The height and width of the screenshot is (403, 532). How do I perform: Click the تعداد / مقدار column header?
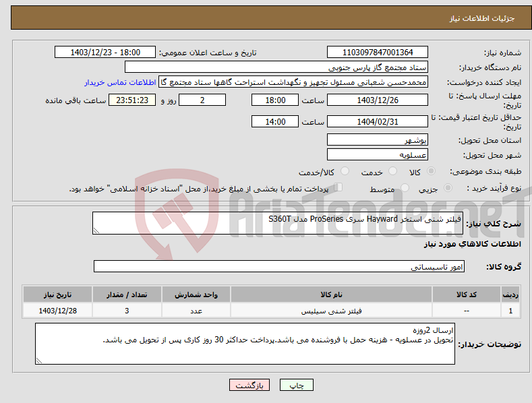coord(127,294)
